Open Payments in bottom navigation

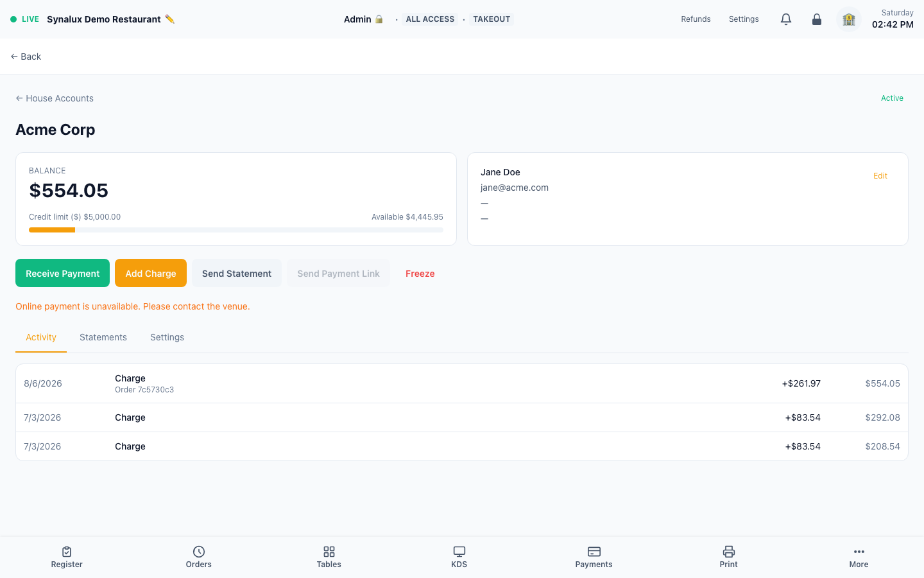[x=594, y=557]
